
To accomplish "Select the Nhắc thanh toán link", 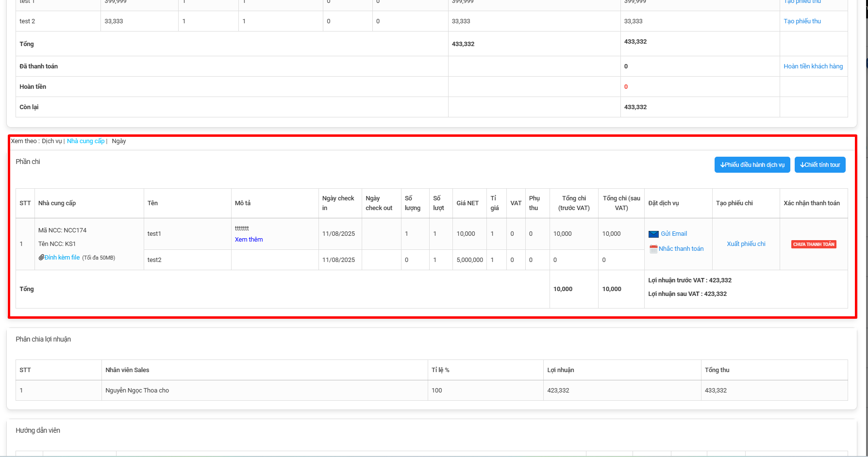I will tap(681, 249).
